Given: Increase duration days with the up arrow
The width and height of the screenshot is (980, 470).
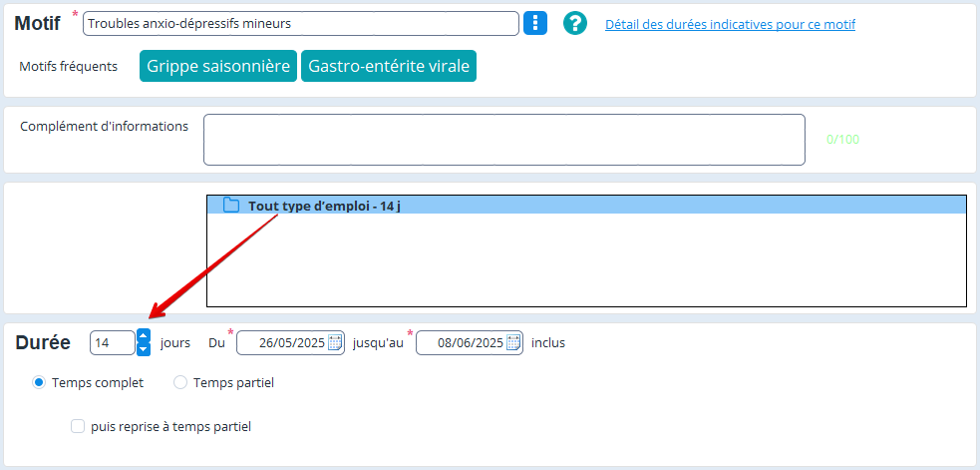Looking at the screenshot, I should click(x=144, y=336).
